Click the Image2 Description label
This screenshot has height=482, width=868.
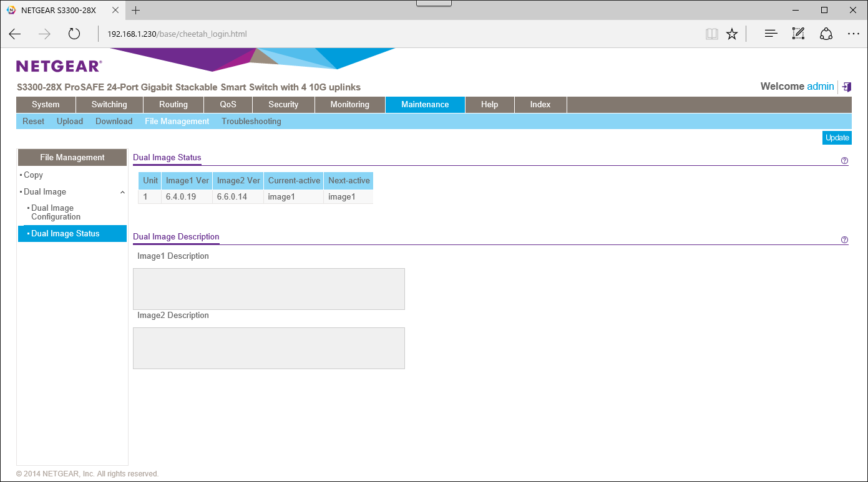pos(173,316)
